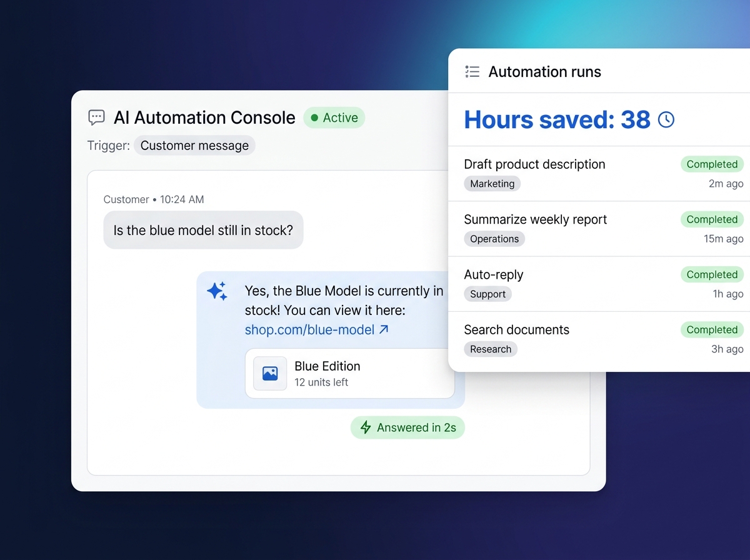Click the AI Automation Console title

point(204,117)
